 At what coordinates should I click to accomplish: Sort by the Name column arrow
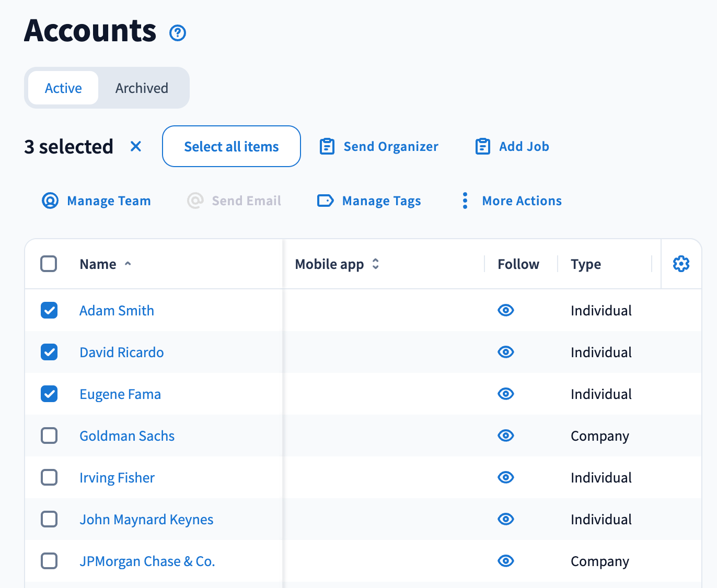coord(128,264)
